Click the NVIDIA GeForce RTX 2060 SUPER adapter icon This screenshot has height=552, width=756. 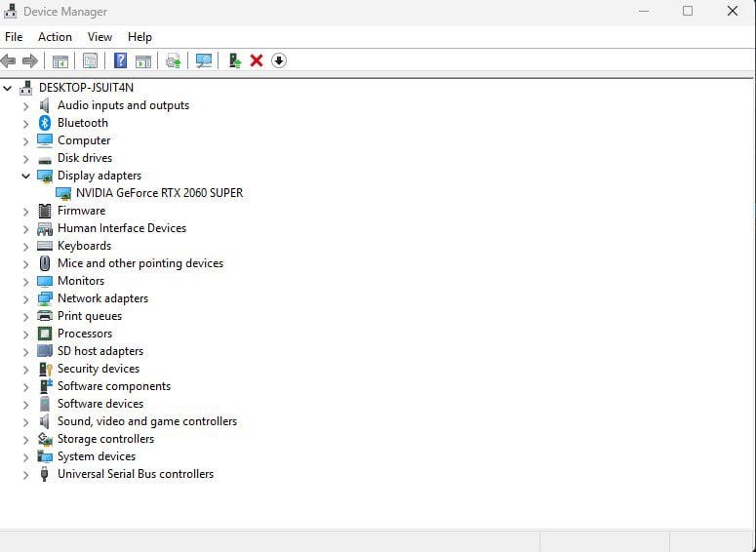(63, 193)
